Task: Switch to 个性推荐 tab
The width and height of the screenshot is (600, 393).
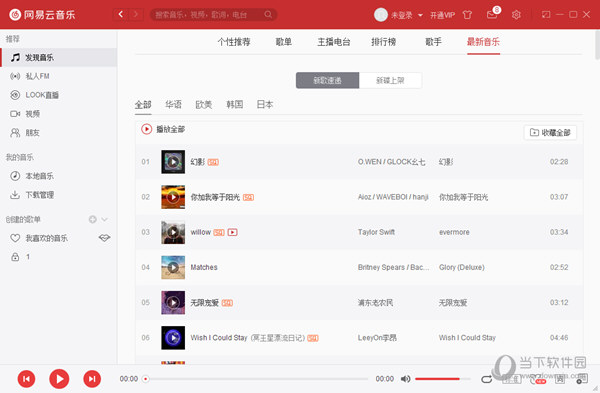Action: (x=234, y=42)
